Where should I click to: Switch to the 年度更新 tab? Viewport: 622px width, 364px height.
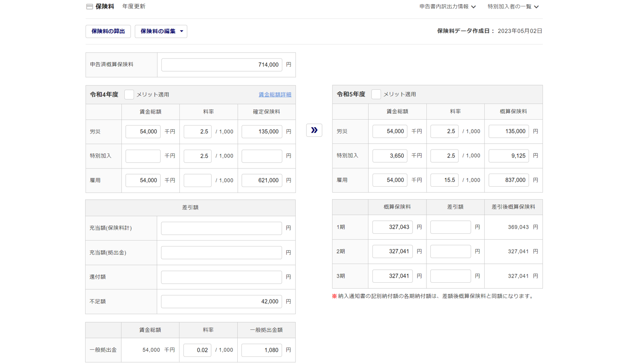tap(134, 7)
